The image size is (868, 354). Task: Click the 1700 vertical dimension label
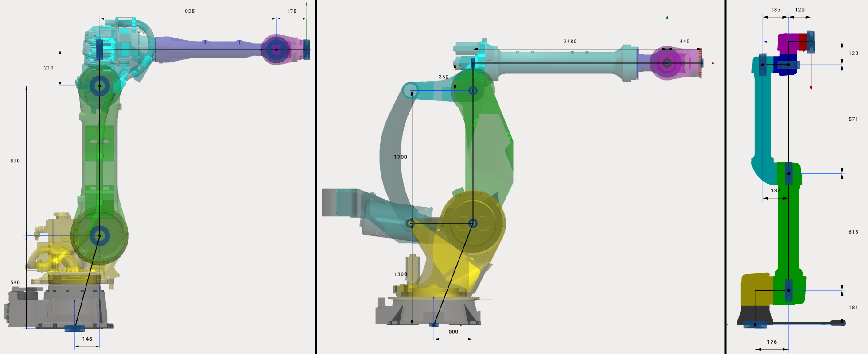[x=401, y=157]
